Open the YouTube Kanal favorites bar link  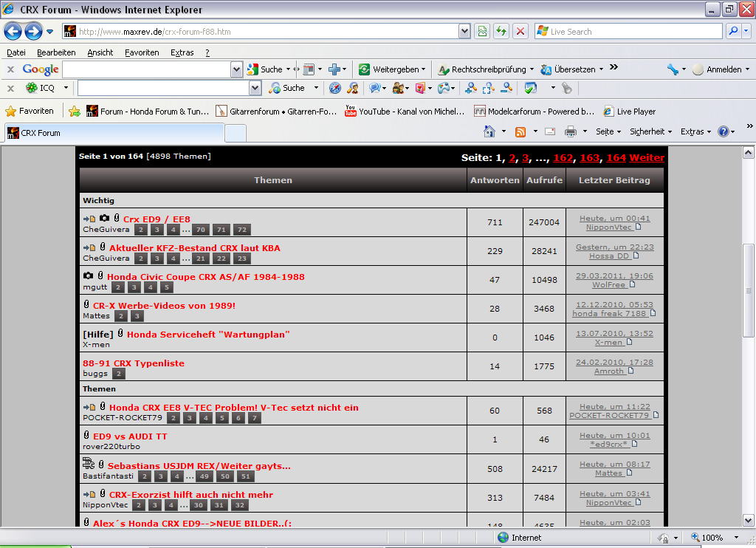(x=405, y=112)
